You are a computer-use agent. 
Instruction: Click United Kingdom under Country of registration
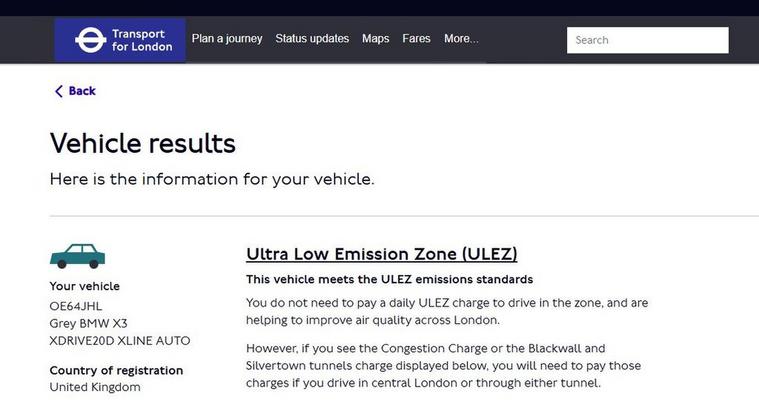(x=95, y=387)
